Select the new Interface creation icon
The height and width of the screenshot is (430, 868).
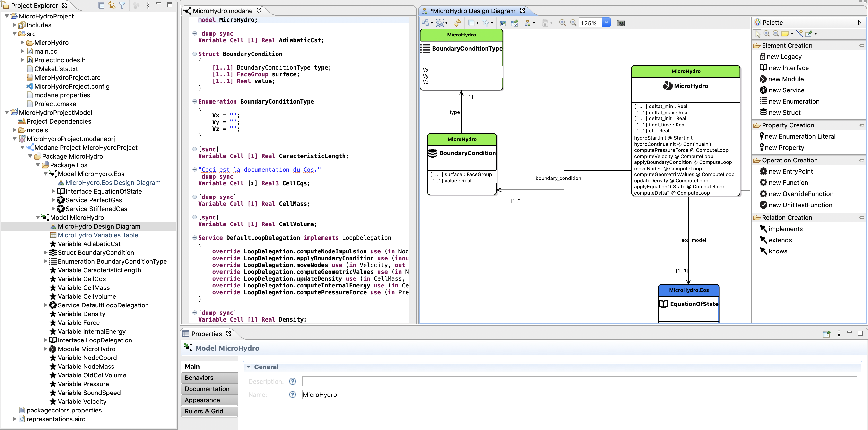763,68
